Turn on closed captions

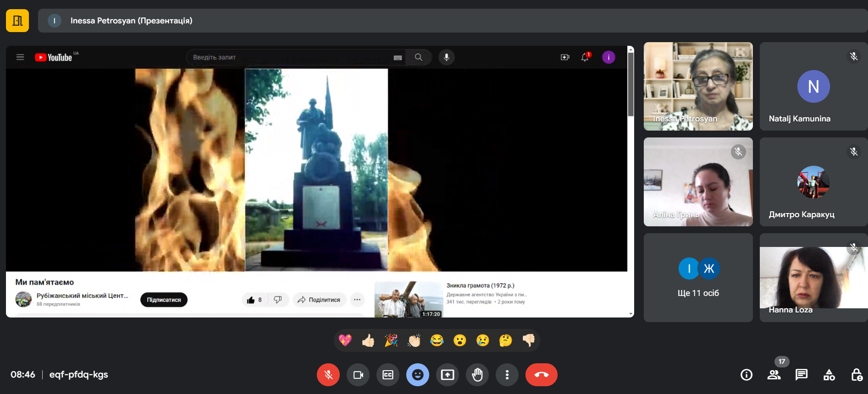click(x=388, y=375)
